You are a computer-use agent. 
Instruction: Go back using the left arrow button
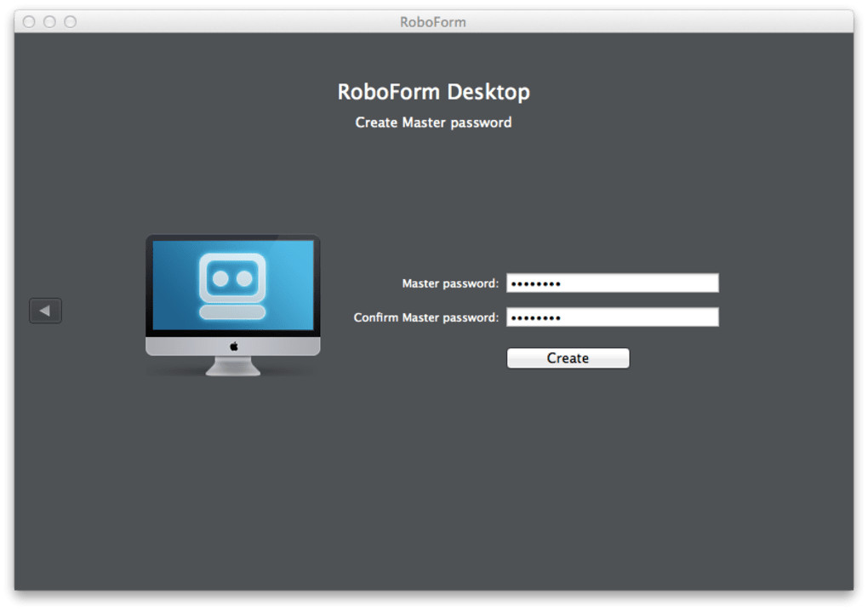coord(45,311)
